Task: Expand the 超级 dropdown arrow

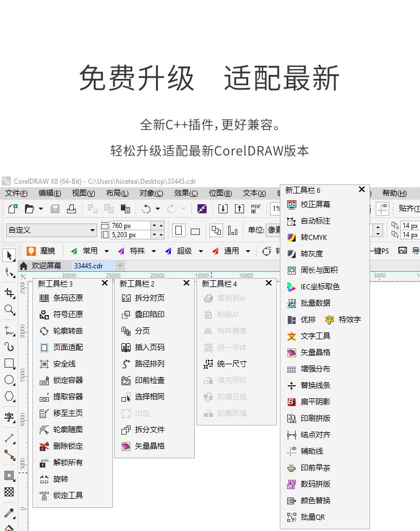Action: pos(200,251)
